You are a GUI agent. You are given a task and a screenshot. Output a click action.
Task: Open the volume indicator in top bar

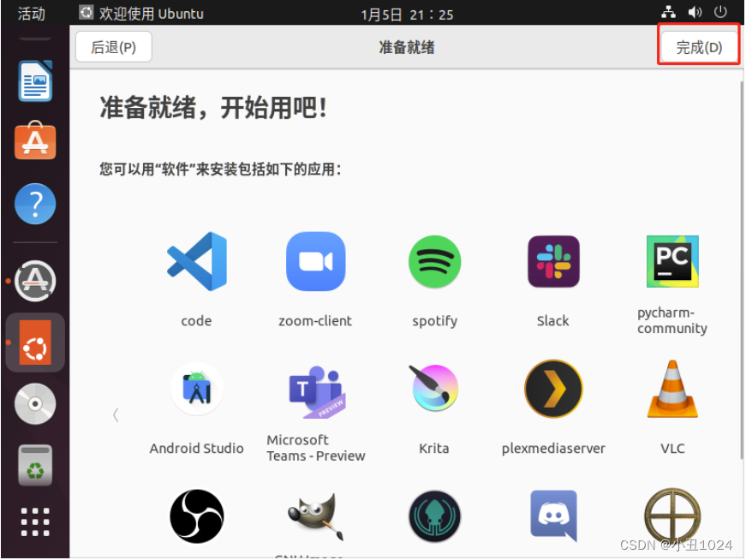click(x=695, y=12)
